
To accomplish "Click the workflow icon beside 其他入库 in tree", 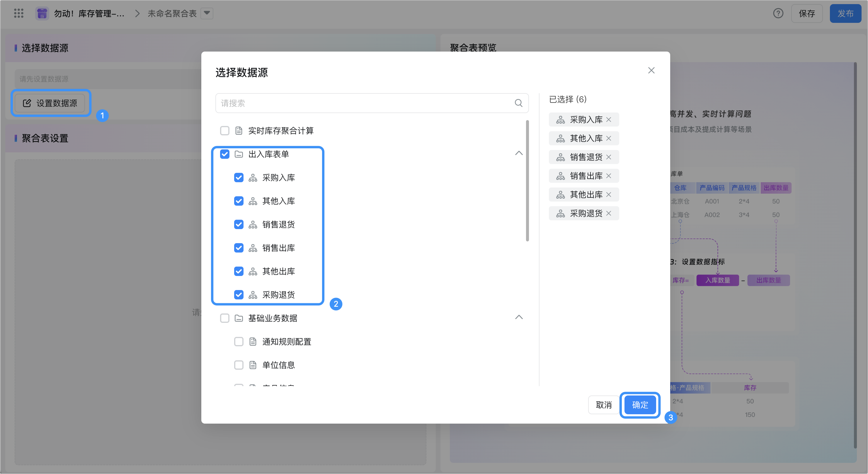I will [x=253, y=201].
